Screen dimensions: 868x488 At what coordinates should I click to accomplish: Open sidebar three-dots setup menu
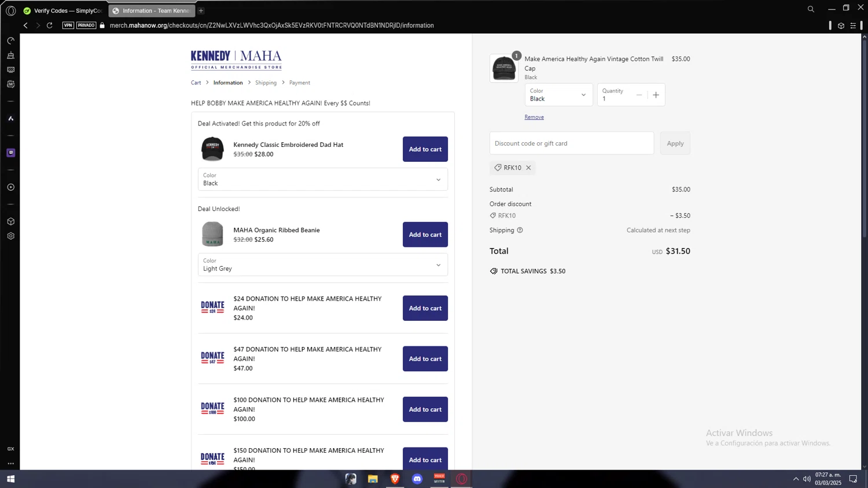10,463
